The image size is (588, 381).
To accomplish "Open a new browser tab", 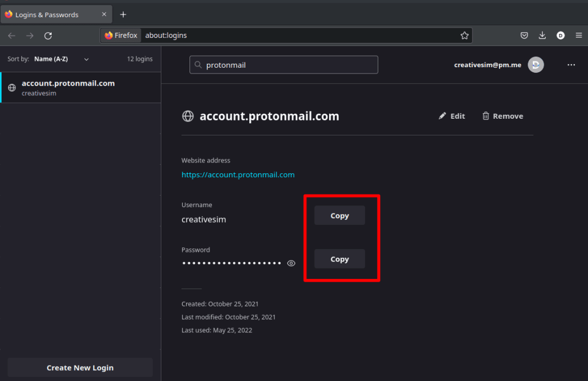I will [123, 14].
